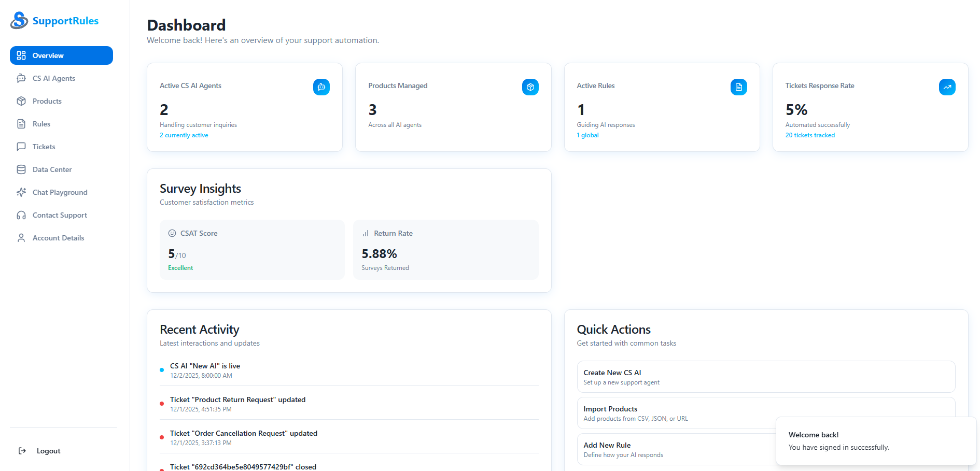The image size is (980, 471).
Task: Click the Contact Support headphones icon
Action: (x=21, y=215)
